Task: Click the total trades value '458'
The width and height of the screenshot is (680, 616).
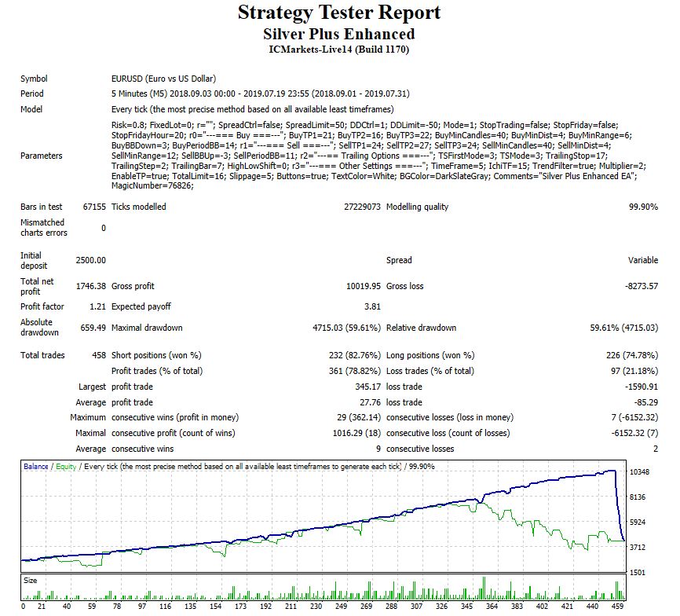Action: [x=99, y=355]
